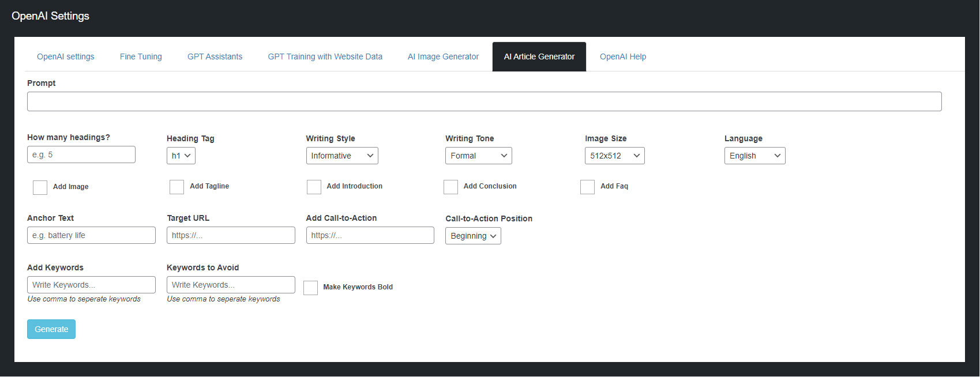Check the Make Keywords Bold box
980x377 pixels.
(310, 288)
